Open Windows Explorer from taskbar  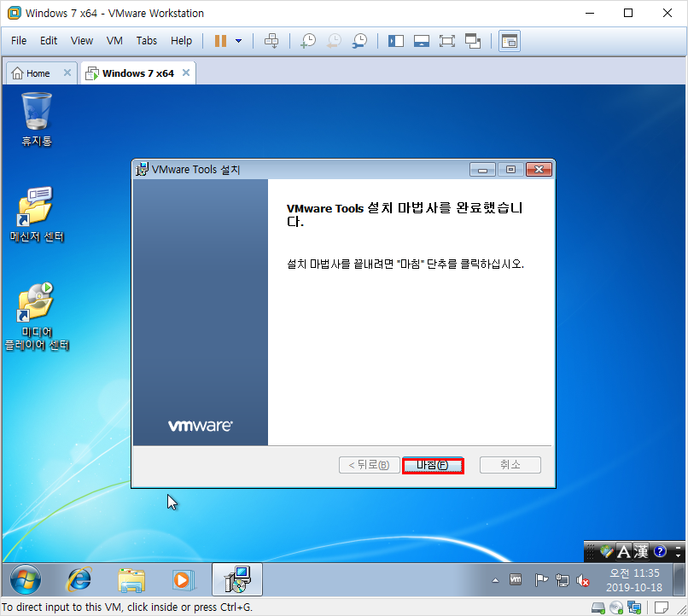pos(131,579)
